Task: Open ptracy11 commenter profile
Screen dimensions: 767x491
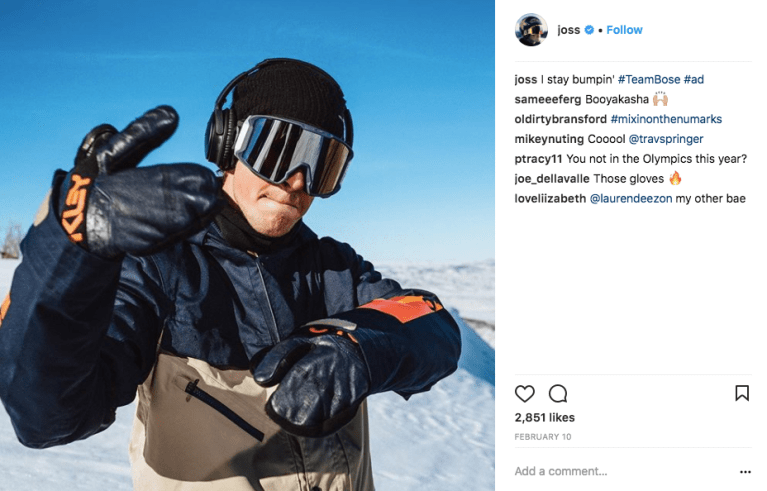Action: 539,158
